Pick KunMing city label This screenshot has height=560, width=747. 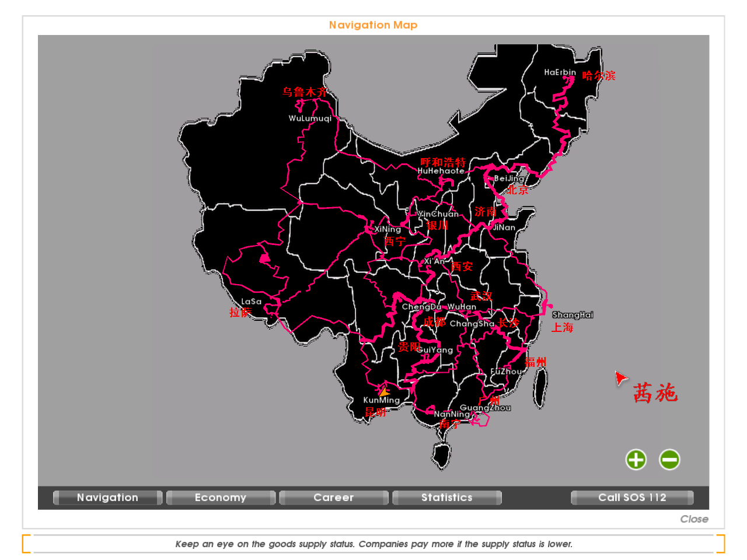[381, 400]
